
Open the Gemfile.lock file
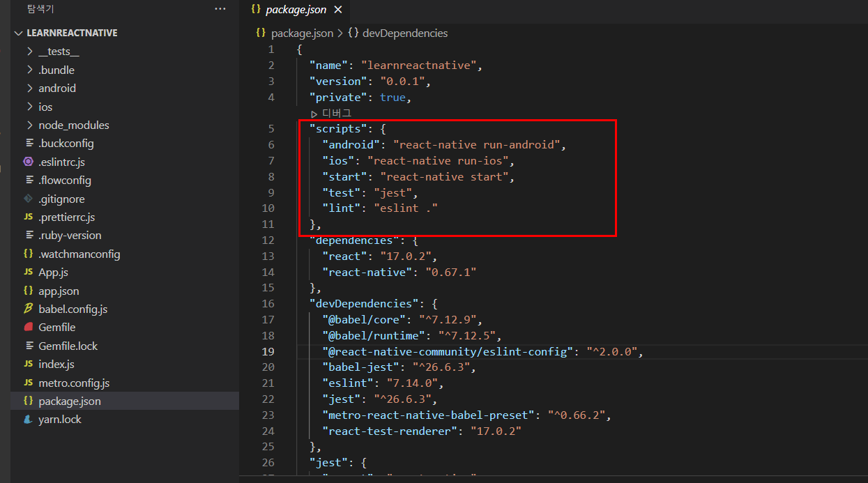coord(68,346)
